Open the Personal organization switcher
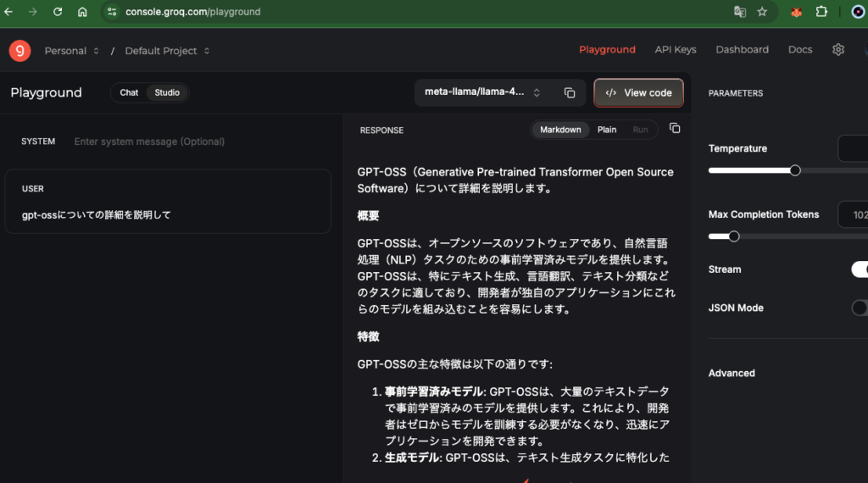 [x=71, y=51]
